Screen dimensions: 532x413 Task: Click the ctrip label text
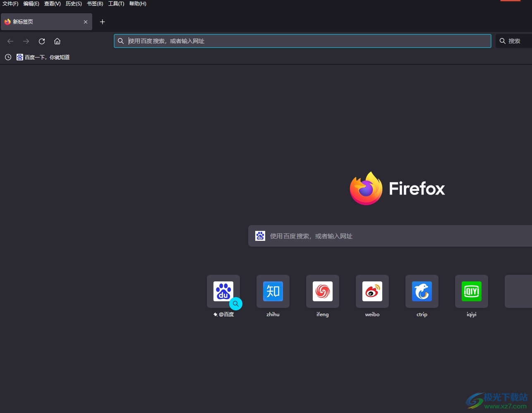coord(422,315)
